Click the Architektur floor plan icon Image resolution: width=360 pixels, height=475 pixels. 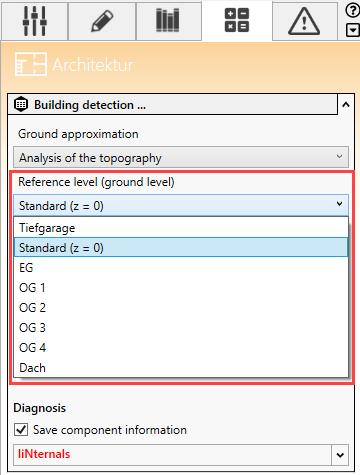click(31, 64)
